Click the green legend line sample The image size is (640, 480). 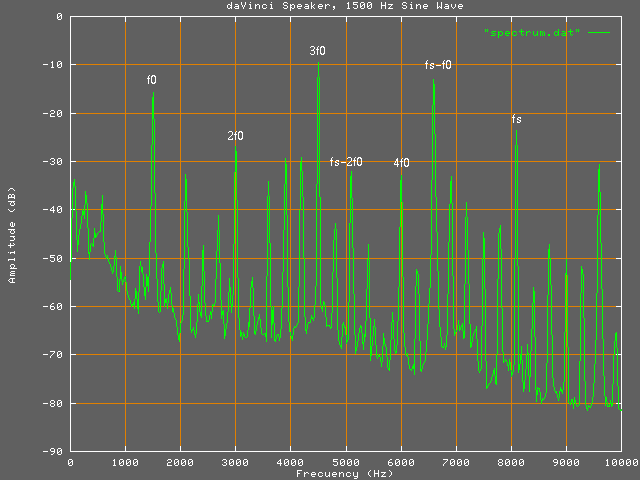coord(599,32)
